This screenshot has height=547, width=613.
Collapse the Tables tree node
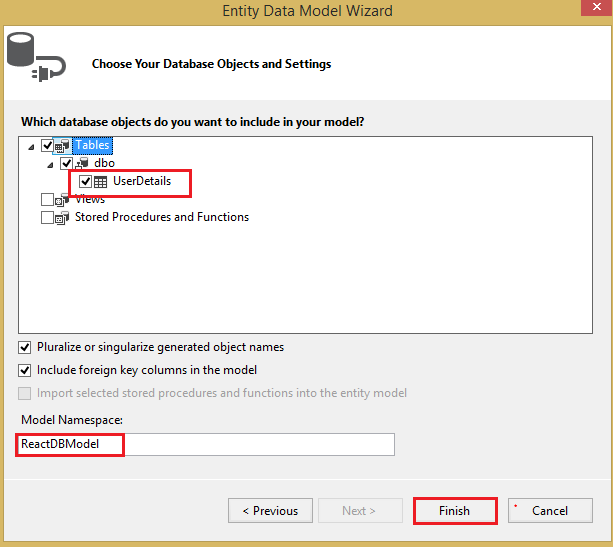coord(31,147)
